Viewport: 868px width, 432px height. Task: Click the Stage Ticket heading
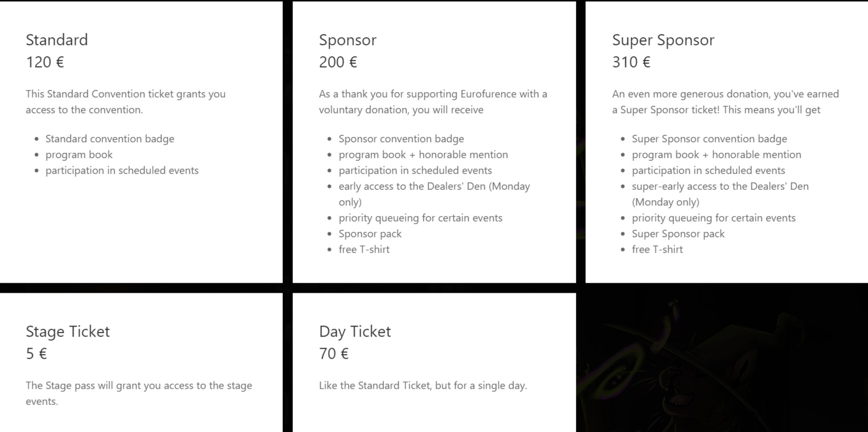[x=68, y=332]
